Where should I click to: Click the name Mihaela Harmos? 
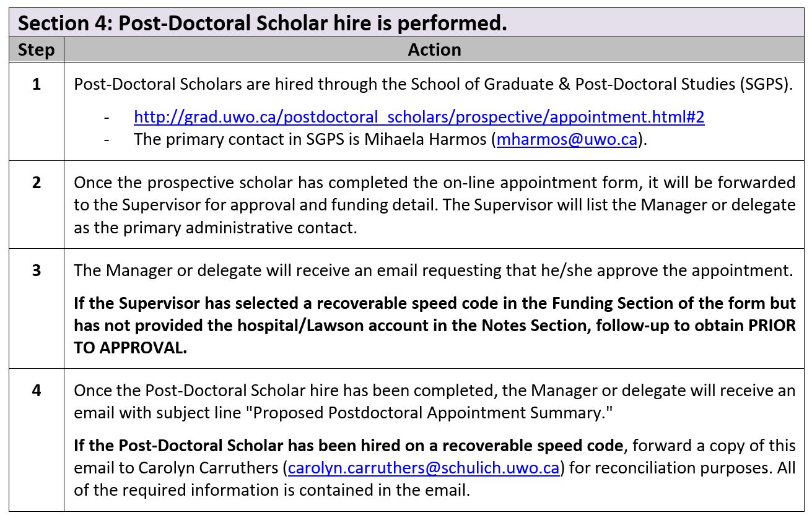(x=427, y=139)
